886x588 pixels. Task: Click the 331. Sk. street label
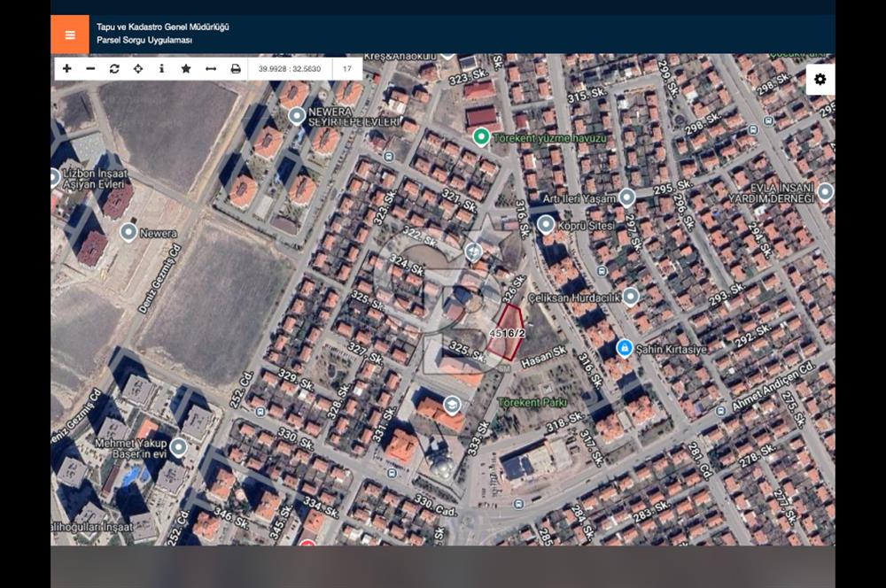[x=385, y=424]
